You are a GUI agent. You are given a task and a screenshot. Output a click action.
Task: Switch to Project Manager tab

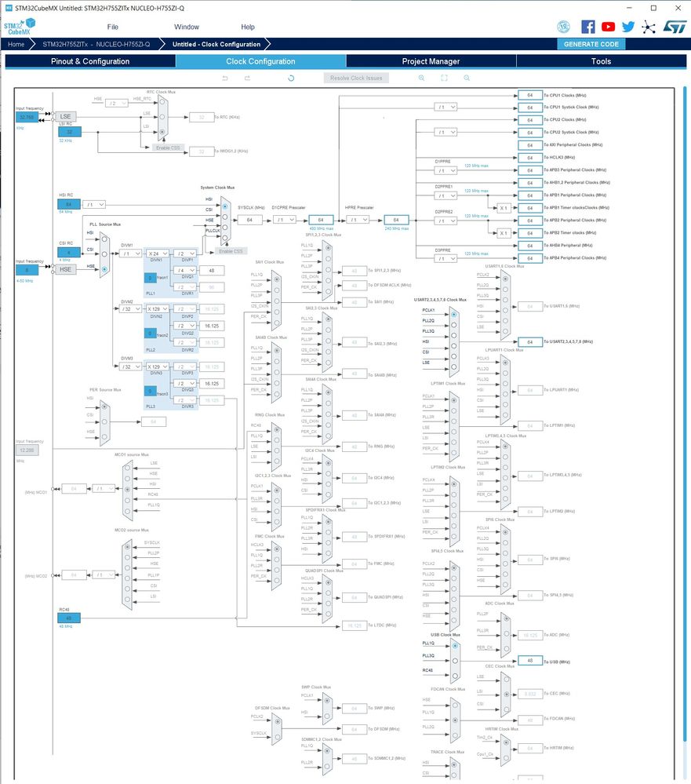pyautogui.click(x=431, y=61)
